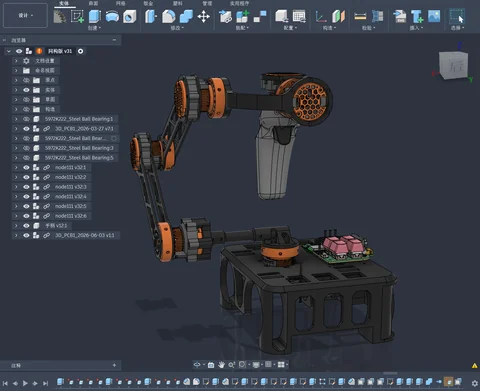480x391 pixels.
Task: Switch to the second Surface ribbon tab
Action: (93, 3)
